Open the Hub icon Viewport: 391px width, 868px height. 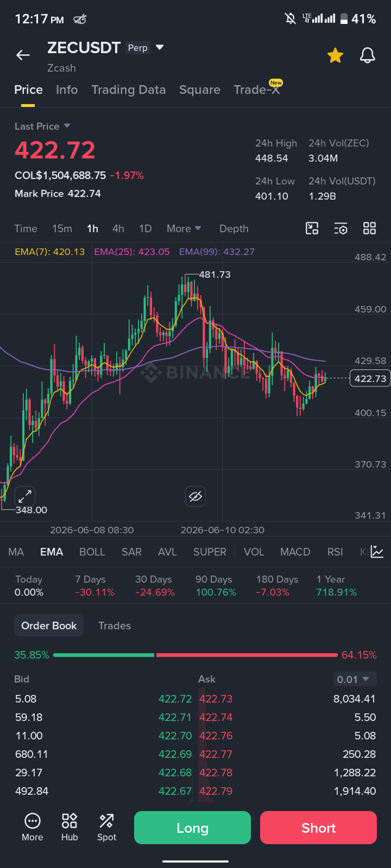(x=70, y=827)
